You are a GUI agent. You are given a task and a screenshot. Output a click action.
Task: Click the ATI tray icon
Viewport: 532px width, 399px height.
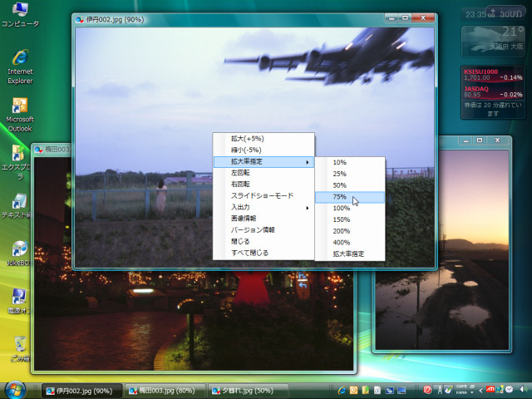tap(490, 389)
